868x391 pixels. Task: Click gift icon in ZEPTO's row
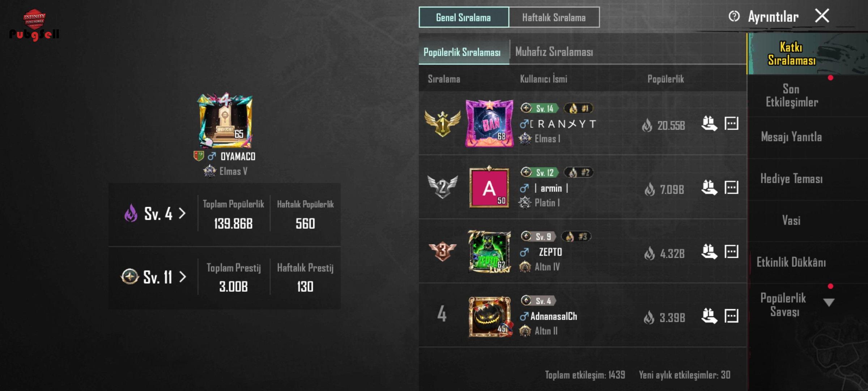point(709,252)
